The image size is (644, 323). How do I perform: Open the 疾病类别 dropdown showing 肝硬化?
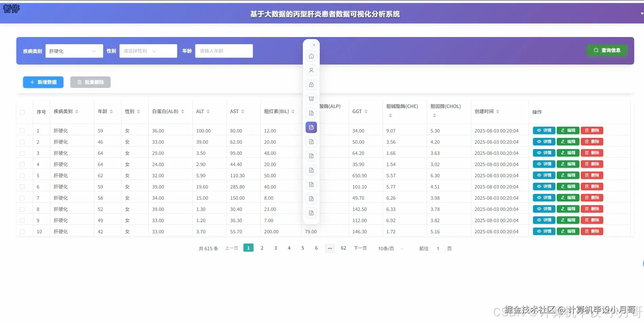pos(74,51)
